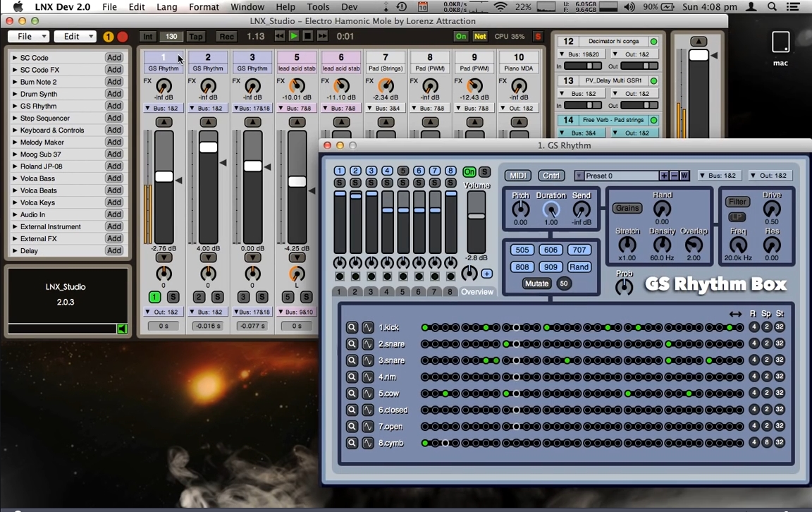Image resolution: width=812 pixels, height=512 pixels.
Task: Click the Mutate button
Action: click(536, 284)
